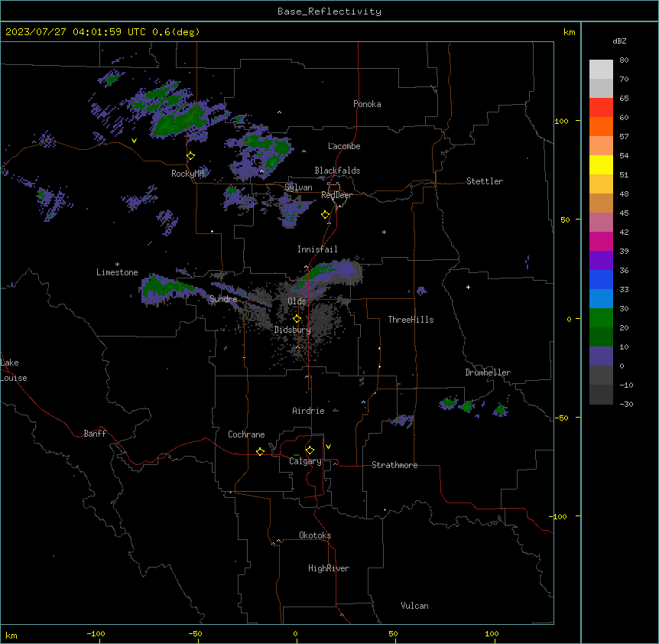Viewport: 659px width, 644px height.
Task: Click the vertical axis tick label 50
Action: 565,220
